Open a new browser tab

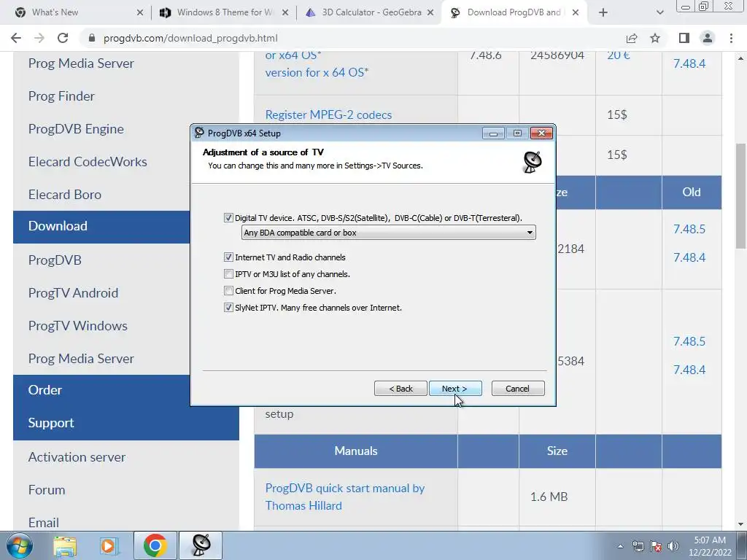(603, 13)
